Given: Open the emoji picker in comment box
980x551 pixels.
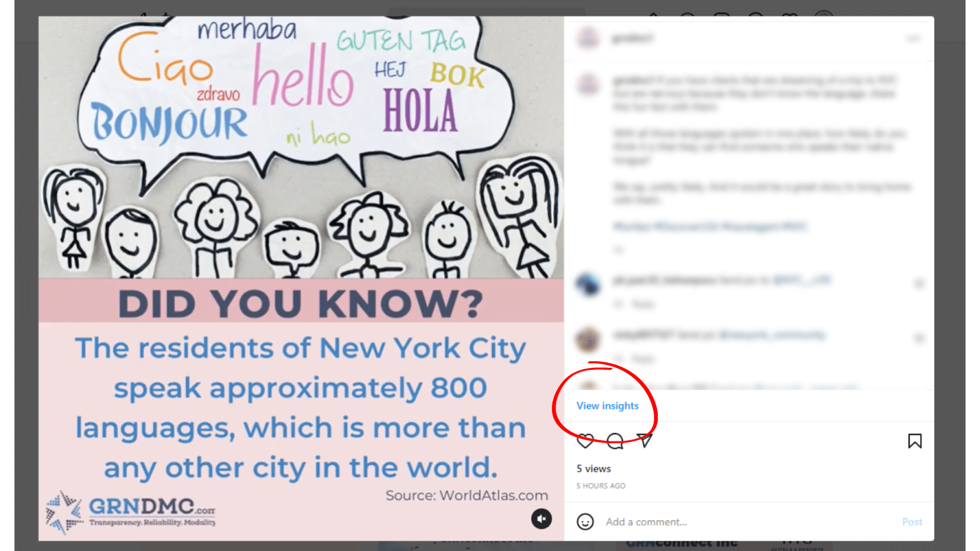Looking at the screenshot, I should pos(586,522).
